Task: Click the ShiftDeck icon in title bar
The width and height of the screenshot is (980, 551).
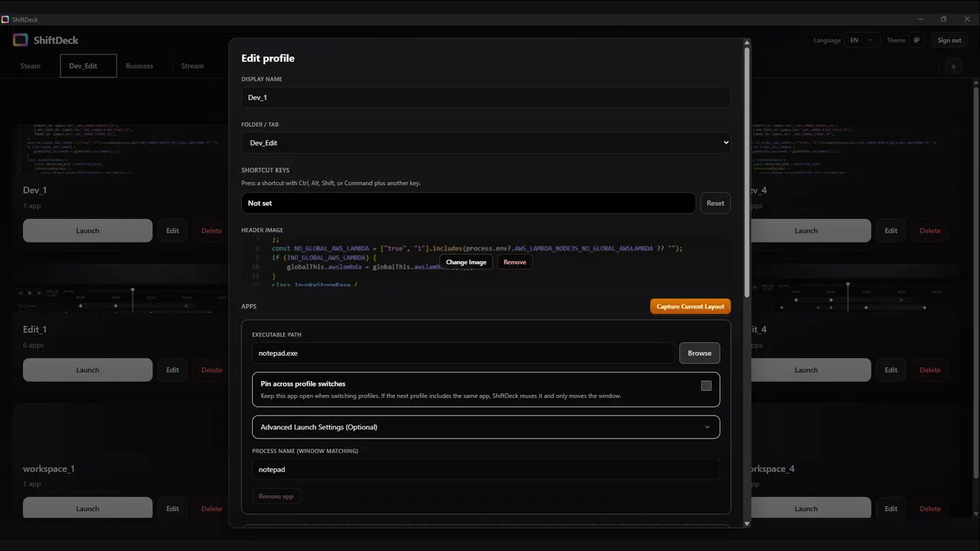Action: 5,19
